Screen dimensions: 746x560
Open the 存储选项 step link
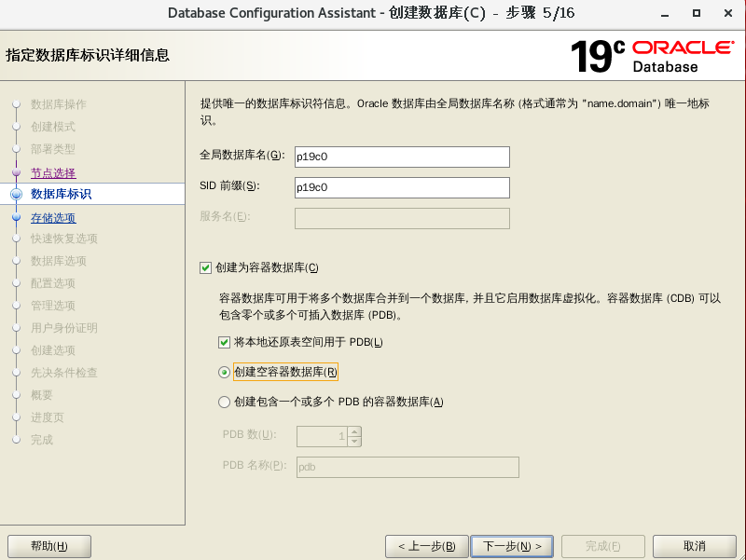53,218
